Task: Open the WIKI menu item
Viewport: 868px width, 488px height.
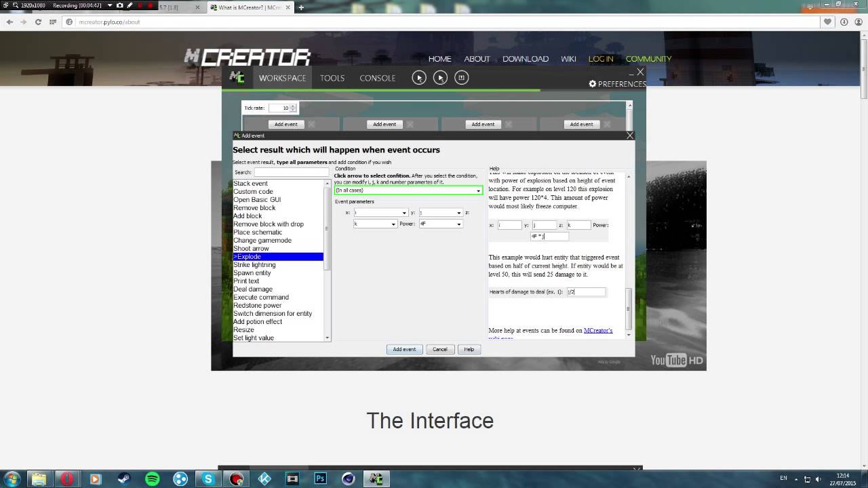Action: (x=568, y=59)
